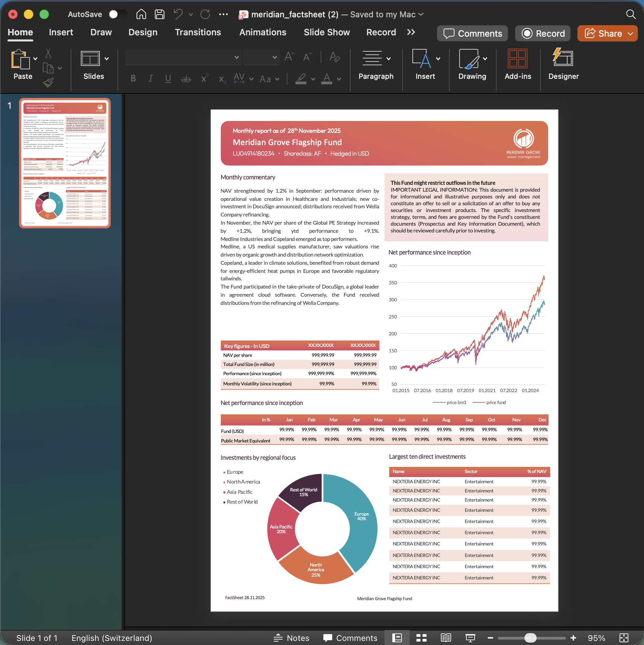This screenshot has width=644, height=645.
Task: Switch to the Transitions tab
Action: pos(198,32)
